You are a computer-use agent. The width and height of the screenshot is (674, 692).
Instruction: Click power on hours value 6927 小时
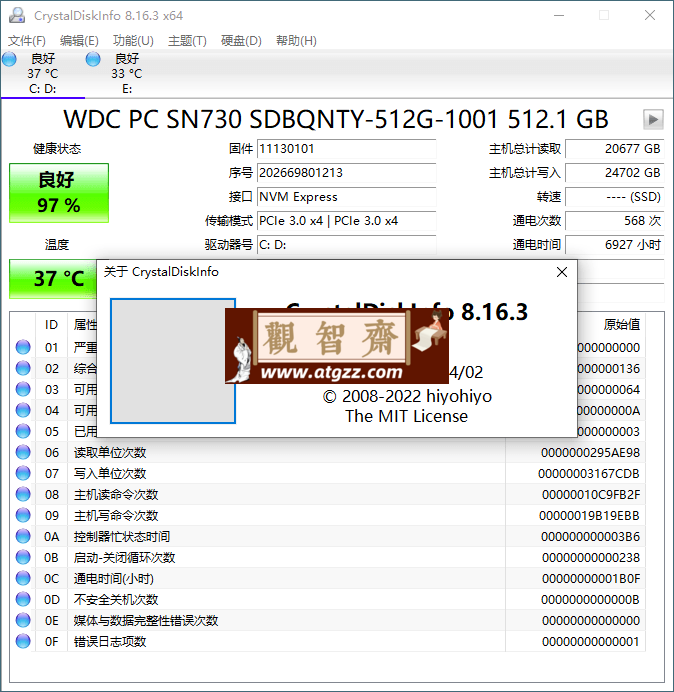[614, 244]
